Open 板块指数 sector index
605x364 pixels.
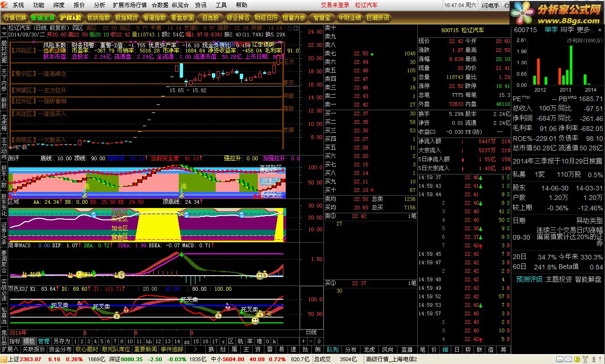pyautogui.click(x=98, y=17)
